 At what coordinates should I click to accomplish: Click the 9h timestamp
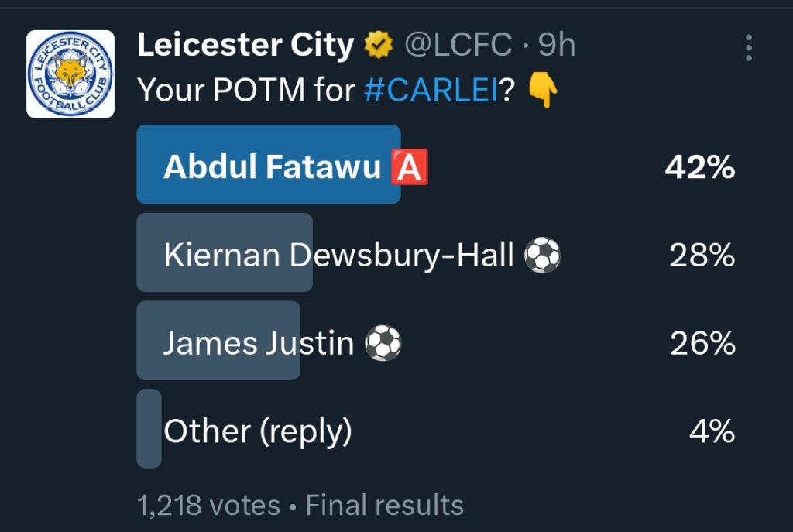click(557, 46)
